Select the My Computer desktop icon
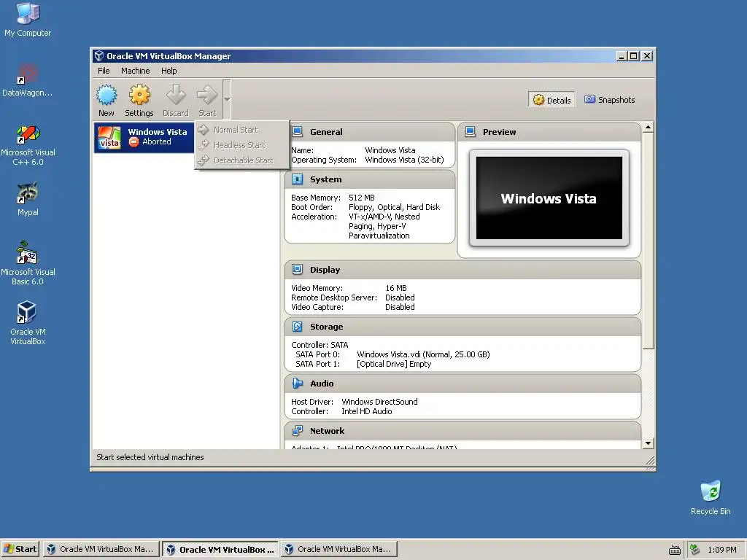This screenshot has width=747, height=560. (x=28, y=20)
